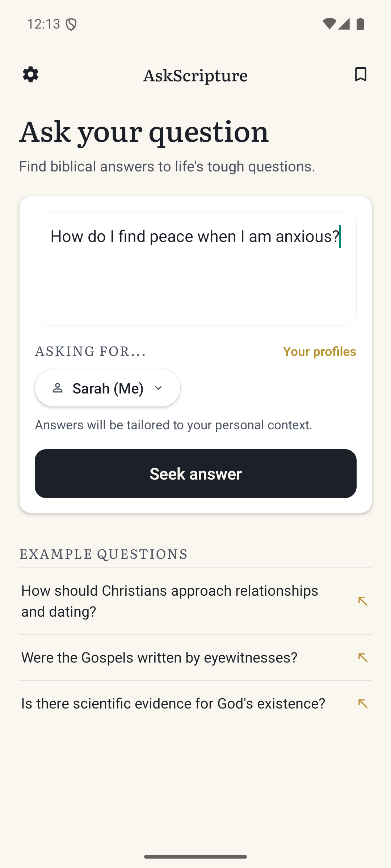391x868 pixels.
Task: Tap the VPN shield status icon
Action: pyautogui.click(x=71, y=24)
